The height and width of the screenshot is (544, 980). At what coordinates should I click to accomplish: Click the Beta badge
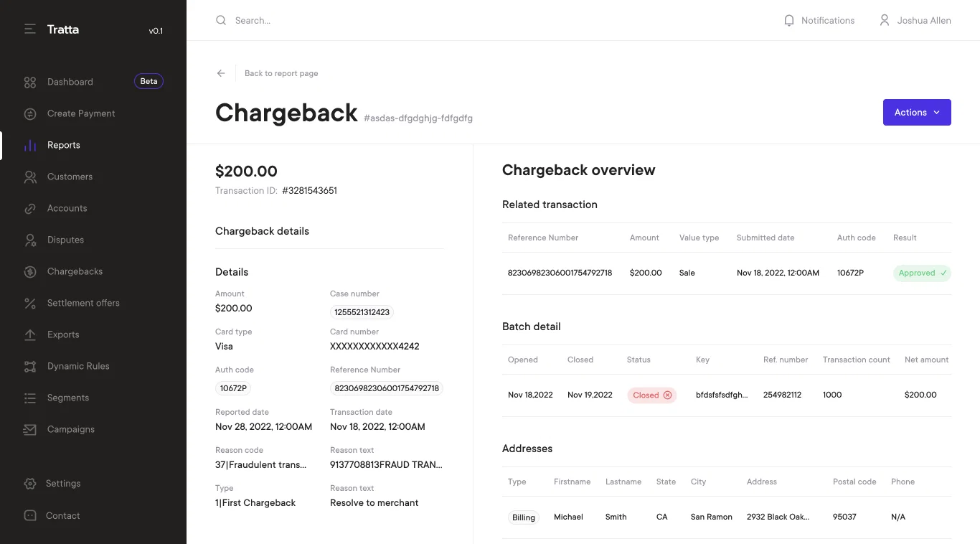point(149,82)
